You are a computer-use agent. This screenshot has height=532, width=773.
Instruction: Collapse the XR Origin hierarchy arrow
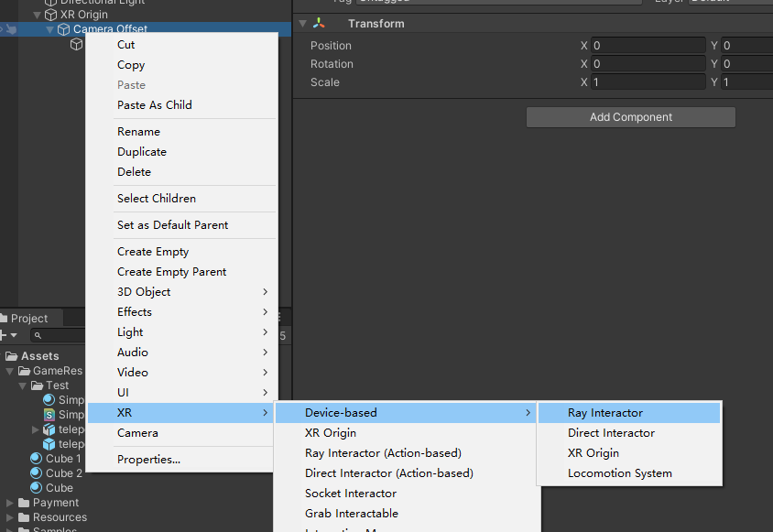[x=38, y=16]
